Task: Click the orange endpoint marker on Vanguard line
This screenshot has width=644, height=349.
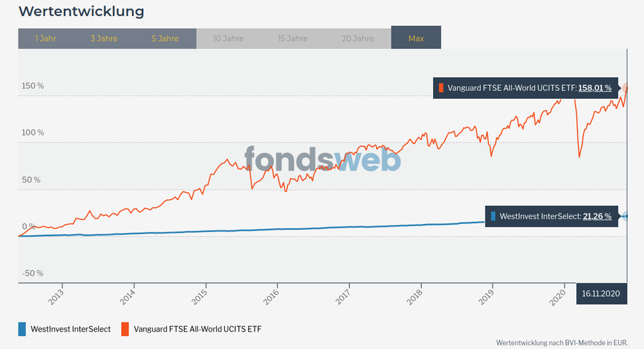Action: click(x=626, y=88)
